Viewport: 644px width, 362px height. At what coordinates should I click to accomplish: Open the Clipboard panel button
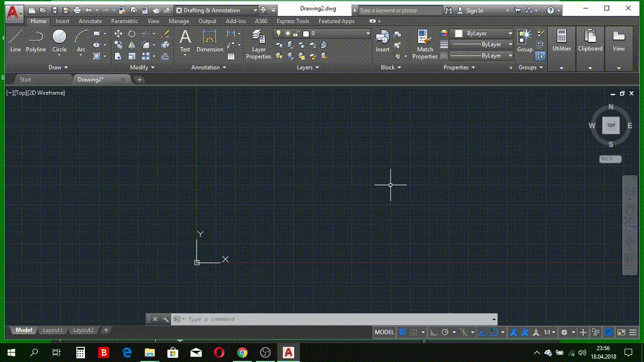[590, 48]
